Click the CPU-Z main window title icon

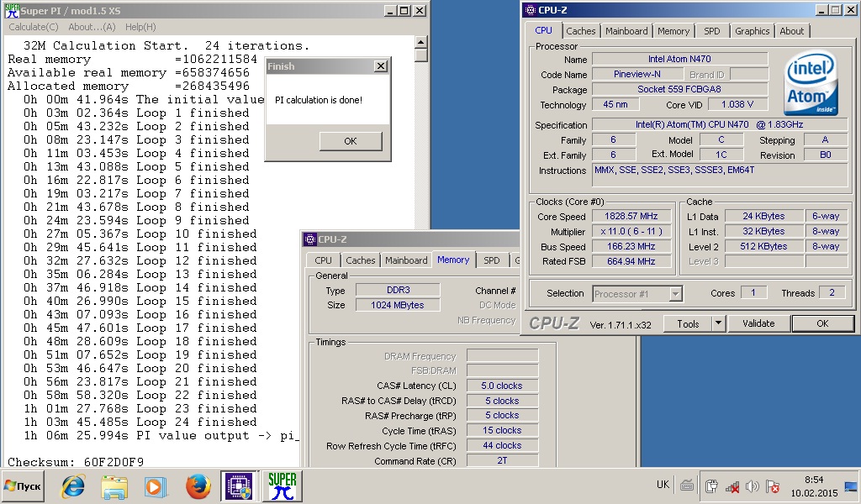pyautogui.click(x=530, y=10)
